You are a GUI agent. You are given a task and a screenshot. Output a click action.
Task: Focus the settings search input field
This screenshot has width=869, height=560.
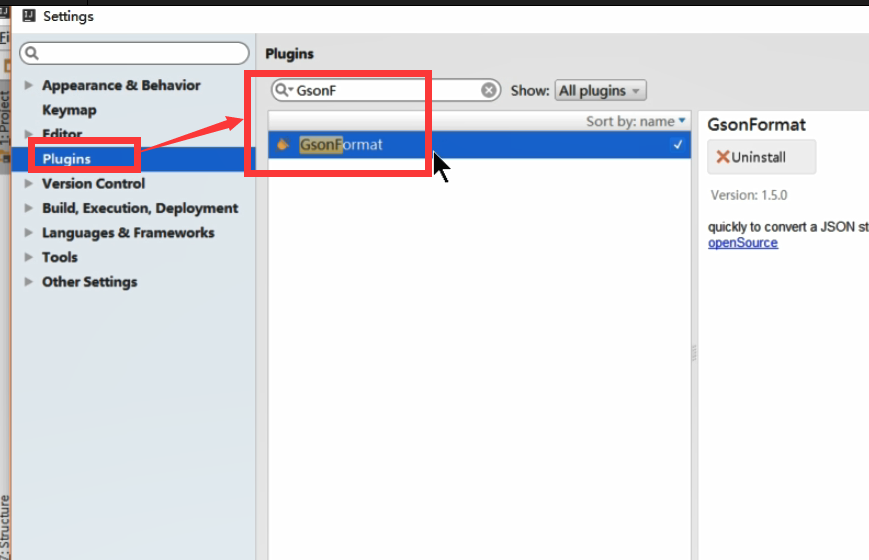click(x=134, y=53)
